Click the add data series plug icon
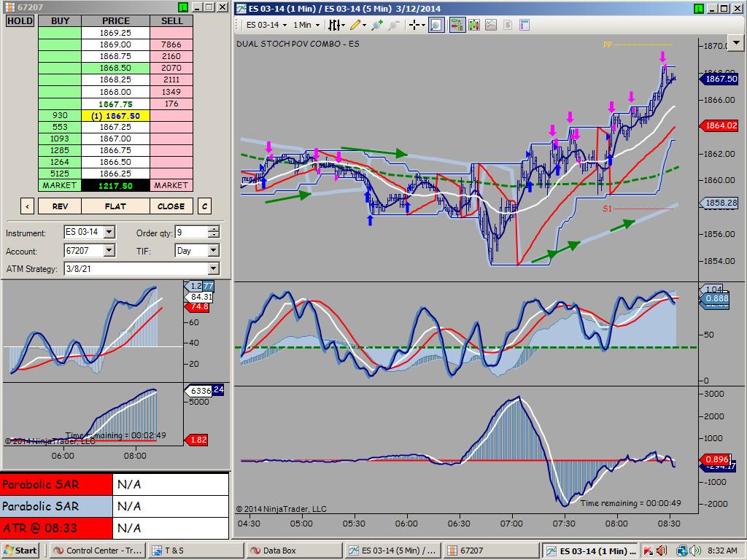The height and width of the screenshot is (560, 747). (377, 25)
